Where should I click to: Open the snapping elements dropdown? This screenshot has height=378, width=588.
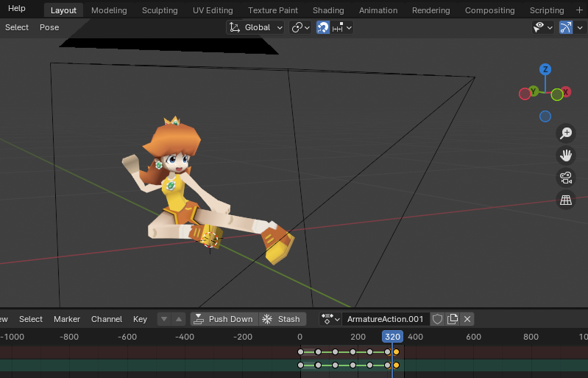pos(341,27)
